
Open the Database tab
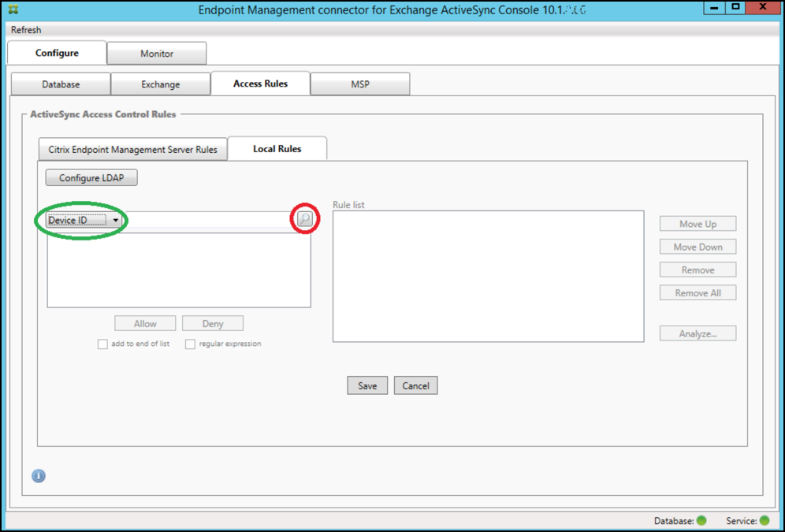pyautogui.click(x=61, y=84)
